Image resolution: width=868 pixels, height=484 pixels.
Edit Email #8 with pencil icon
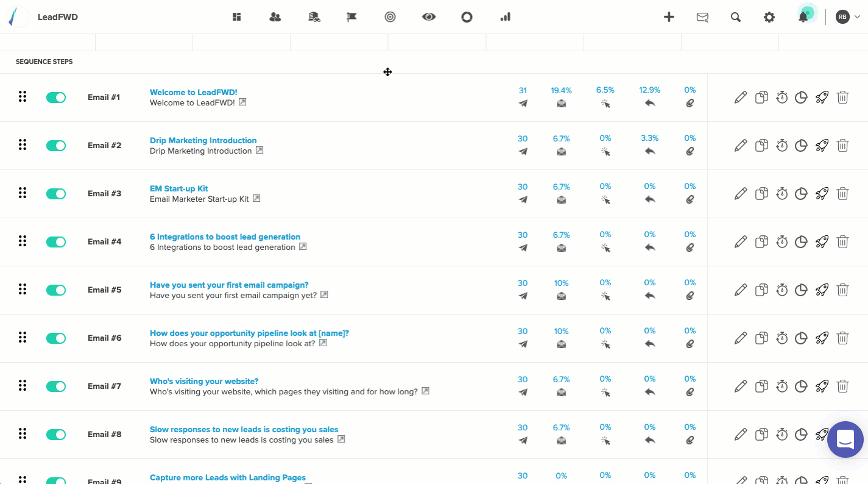(741, 434)
